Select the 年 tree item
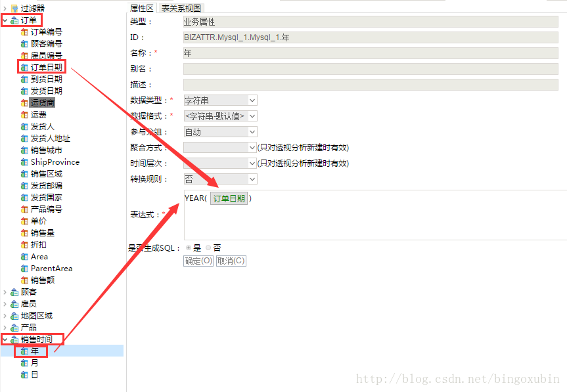The image size is (567, 392). pos(34,351)
